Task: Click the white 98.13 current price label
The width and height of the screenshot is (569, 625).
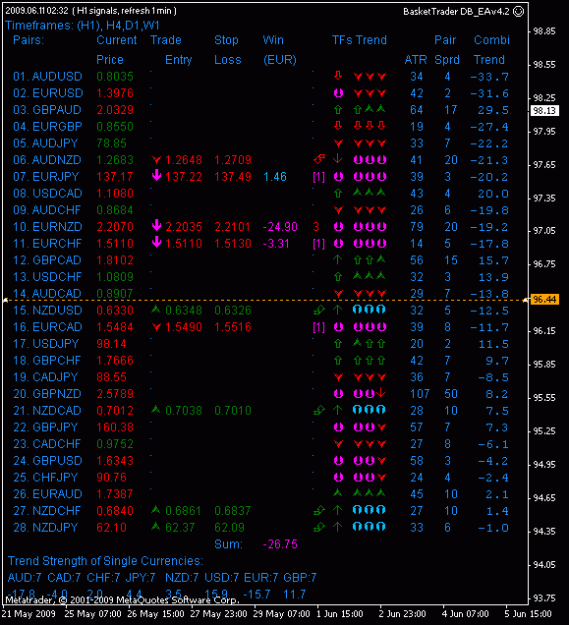Action: pyautogui.click(x=545, y=110)
